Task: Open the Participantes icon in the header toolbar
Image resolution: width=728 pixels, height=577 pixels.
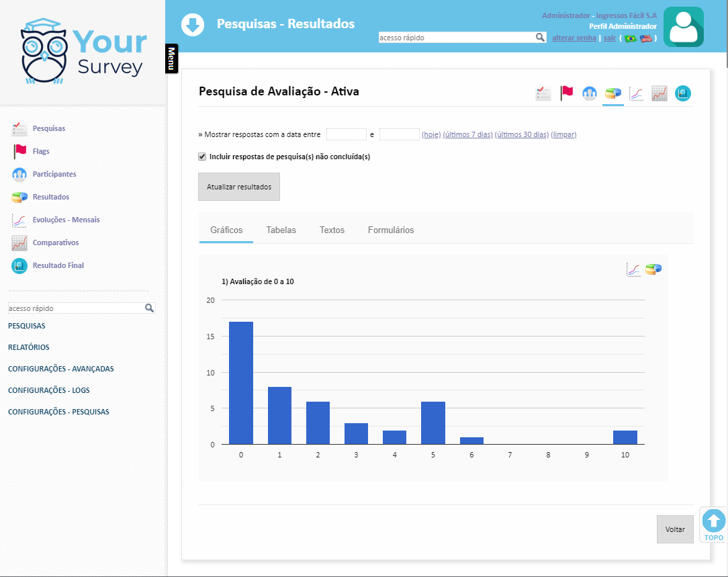Action: click(x=590, y=93)
